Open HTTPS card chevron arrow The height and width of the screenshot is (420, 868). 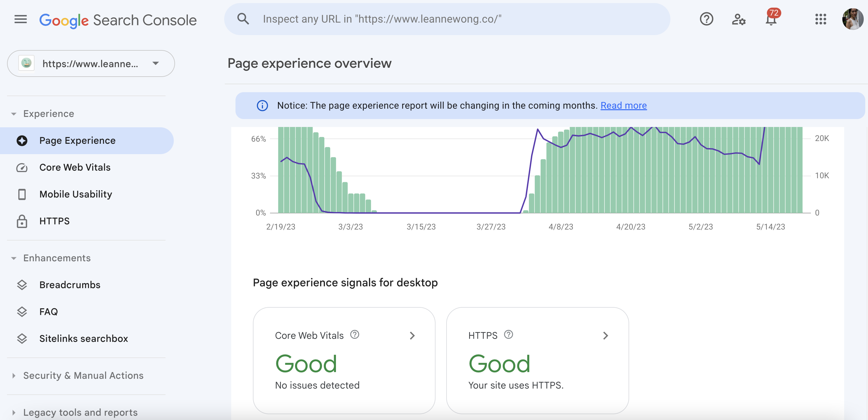606,335
